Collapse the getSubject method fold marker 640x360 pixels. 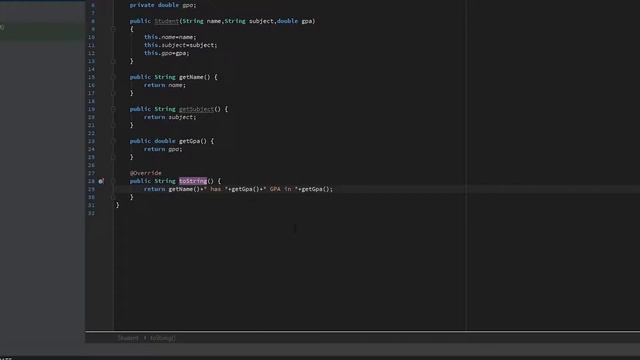(x=113, y=109)
